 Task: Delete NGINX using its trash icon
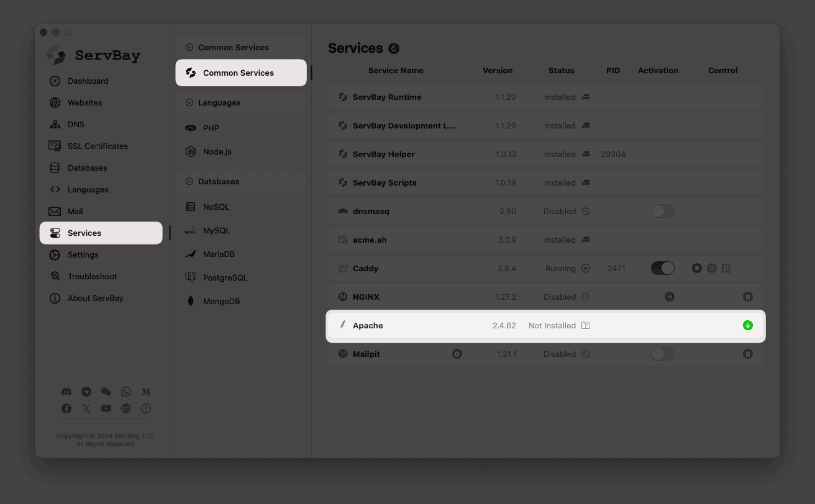click(748, 297)
